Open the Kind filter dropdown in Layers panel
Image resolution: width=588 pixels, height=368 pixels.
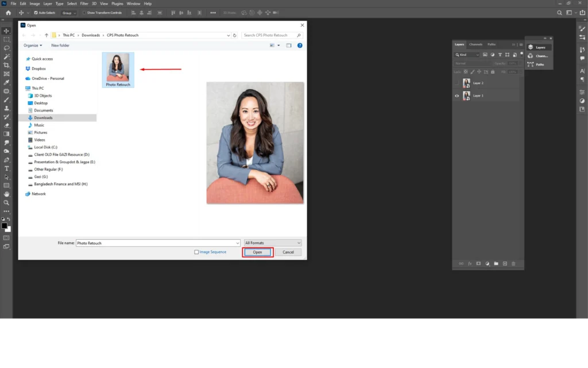point(467,55)
